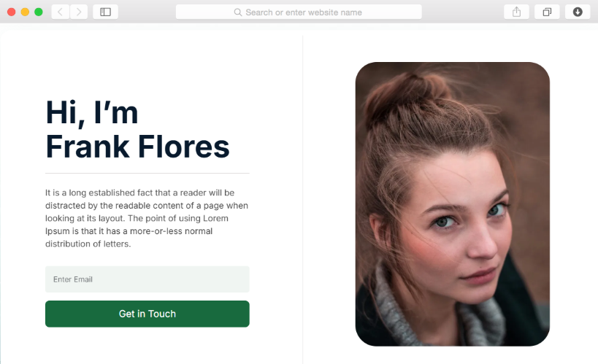Click the portrait photo of the woman
The width and height of the screenshot is (598, 364).
[x=452, y=204]
